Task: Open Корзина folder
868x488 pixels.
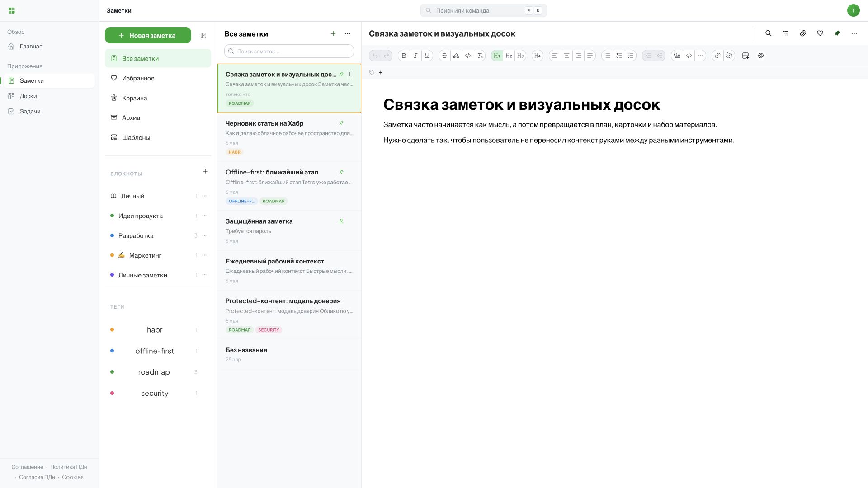Action: click(158, 98)
